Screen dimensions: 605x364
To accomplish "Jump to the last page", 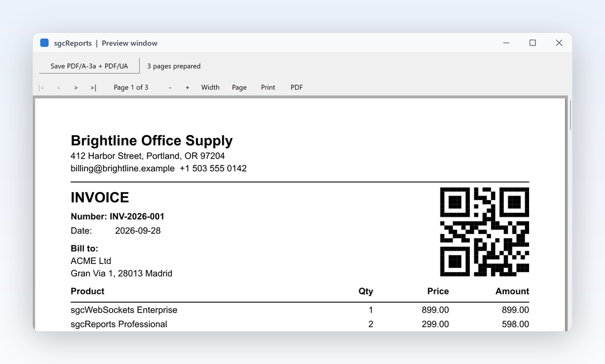I will pos(93,87).
